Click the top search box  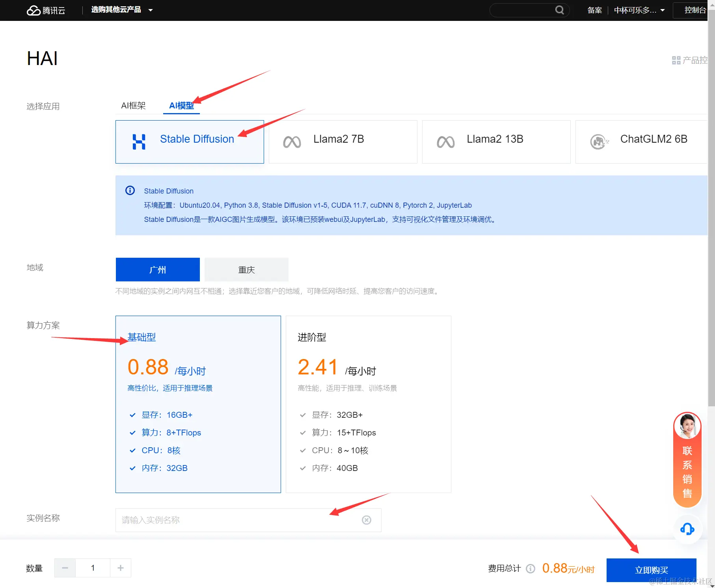[x=529, y=10]
